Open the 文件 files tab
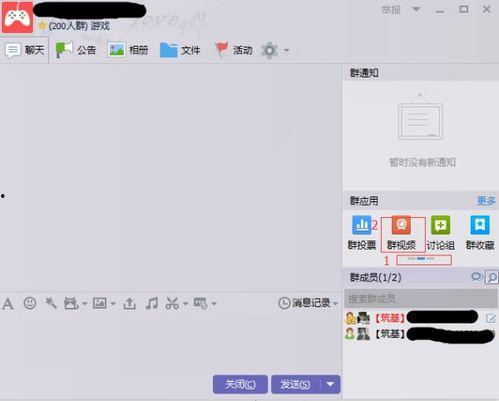Image resolution: width=499 pixels, height=401 pixels. (x=180, y=50)
